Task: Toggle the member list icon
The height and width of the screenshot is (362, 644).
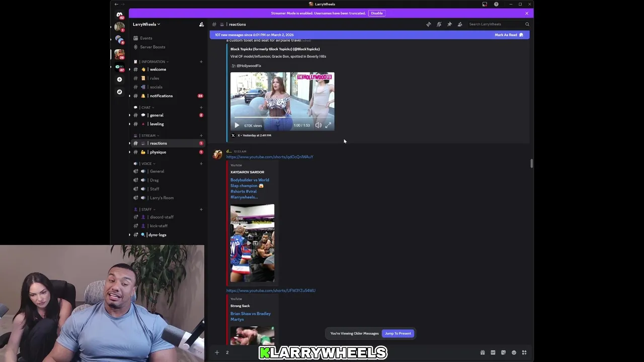Action: pos(460,24)
